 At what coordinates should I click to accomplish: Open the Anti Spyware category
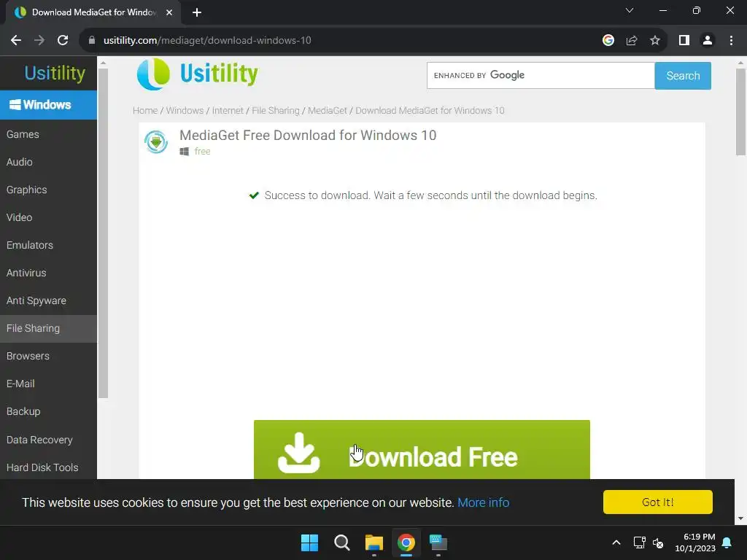48,300
